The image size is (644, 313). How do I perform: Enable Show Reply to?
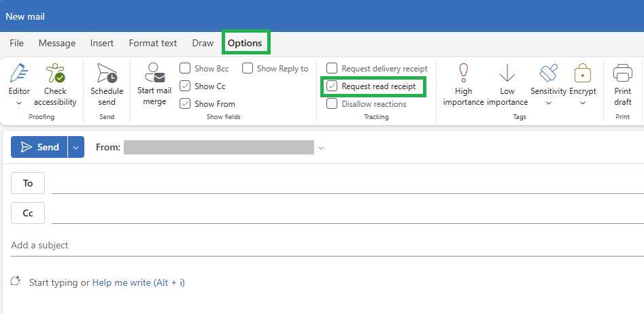click(248, 68)
